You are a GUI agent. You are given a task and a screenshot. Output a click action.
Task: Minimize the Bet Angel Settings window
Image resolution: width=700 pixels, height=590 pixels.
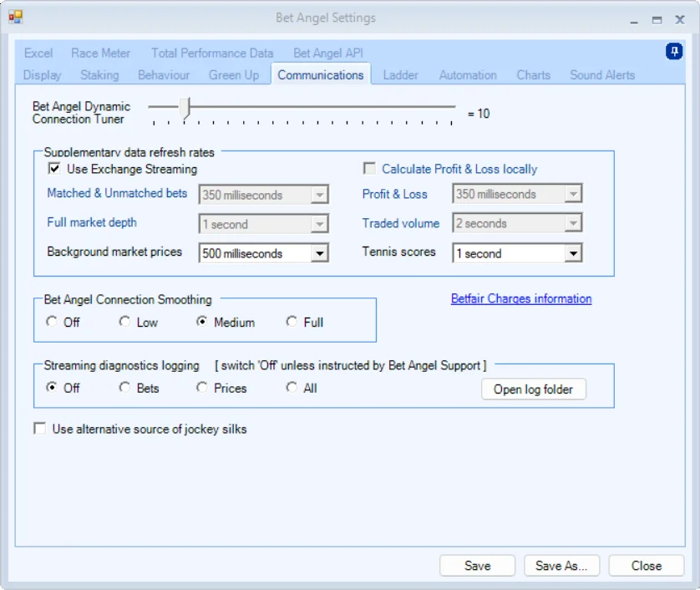[x=634, y=20]
